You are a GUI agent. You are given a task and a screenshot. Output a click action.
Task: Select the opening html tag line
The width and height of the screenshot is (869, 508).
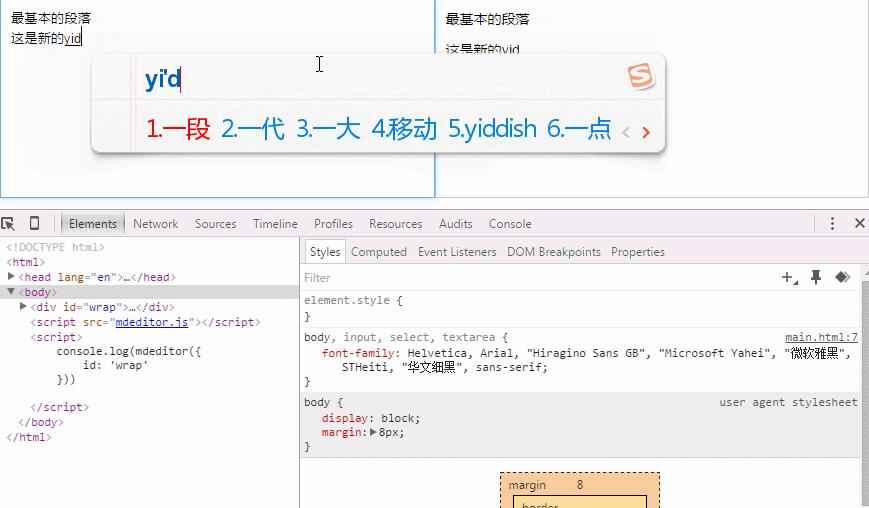point(25,262)
